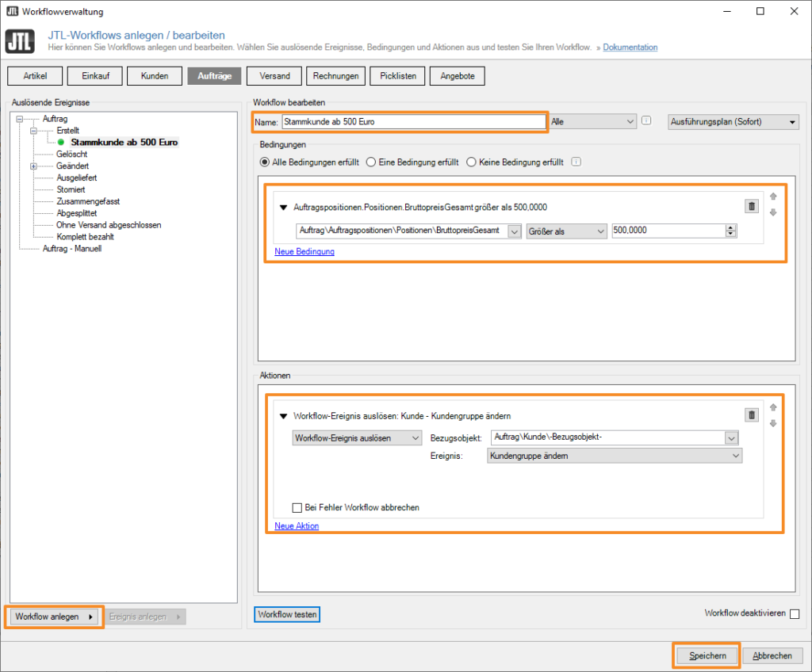Click the Neue Bedingung link

coord(304,251)
